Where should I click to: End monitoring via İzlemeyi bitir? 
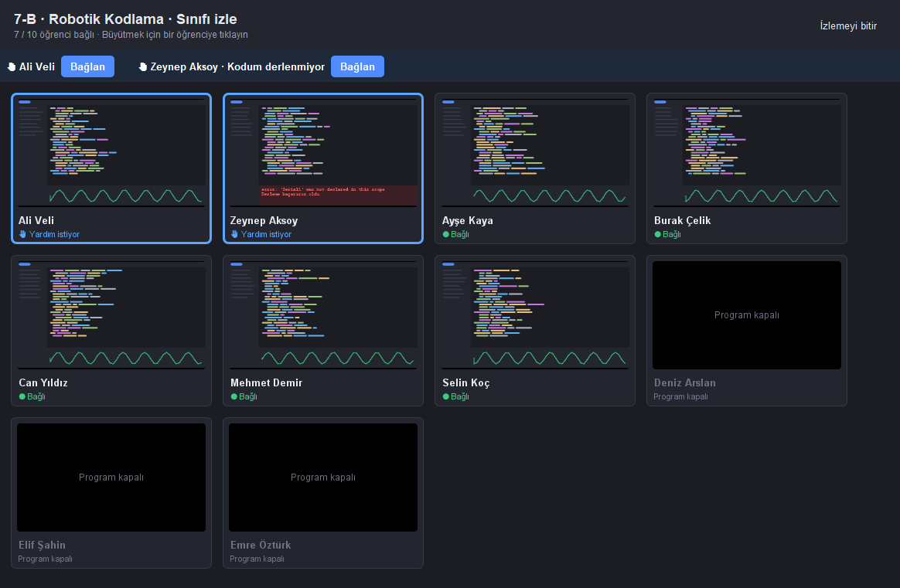pyautogui.click(x=848, y=25)
